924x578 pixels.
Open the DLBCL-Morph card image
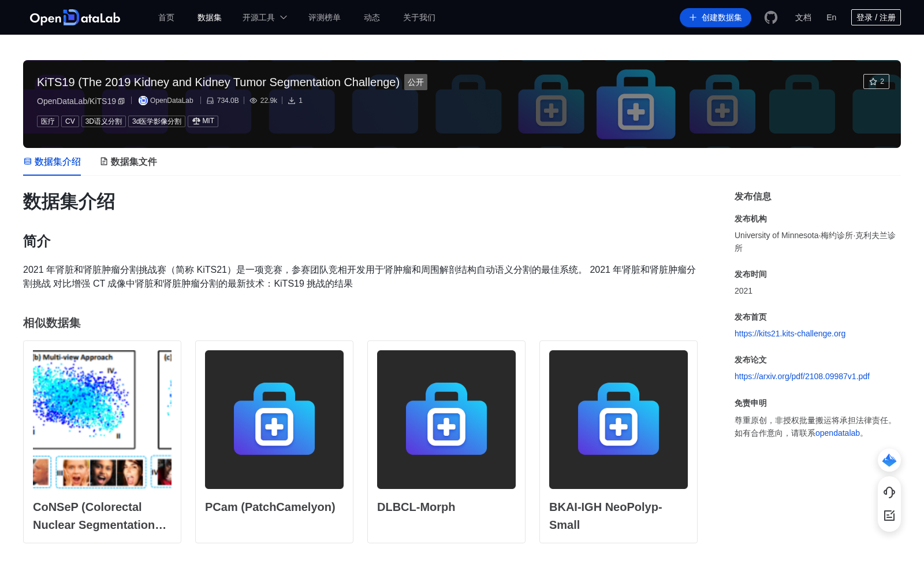(x=446, y=420)
